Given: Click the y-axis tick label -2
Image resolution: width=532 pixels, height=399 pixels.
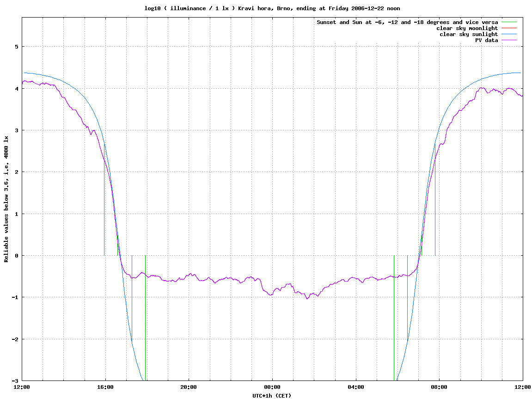Looking at the screenshot, I should point(15,339).
